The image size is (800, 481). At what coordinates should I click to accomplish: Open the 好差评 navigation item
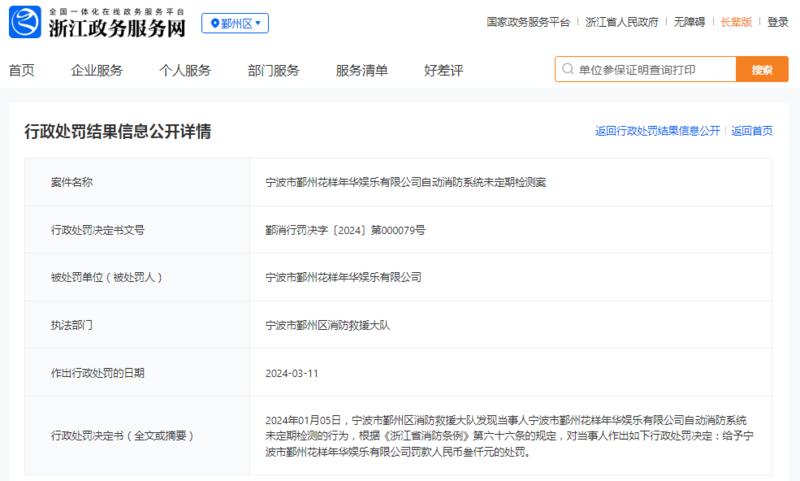(x=443, y=70)
